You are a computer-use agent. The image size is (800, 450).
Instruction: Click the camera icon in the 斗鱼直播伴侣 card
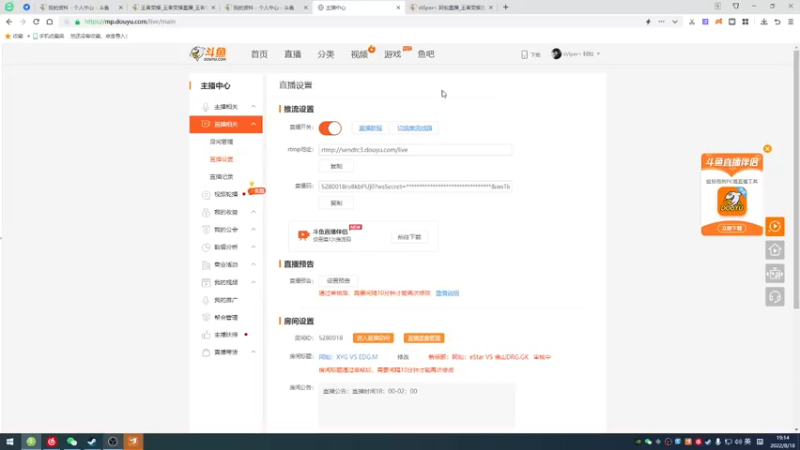(x=304, y=235)
